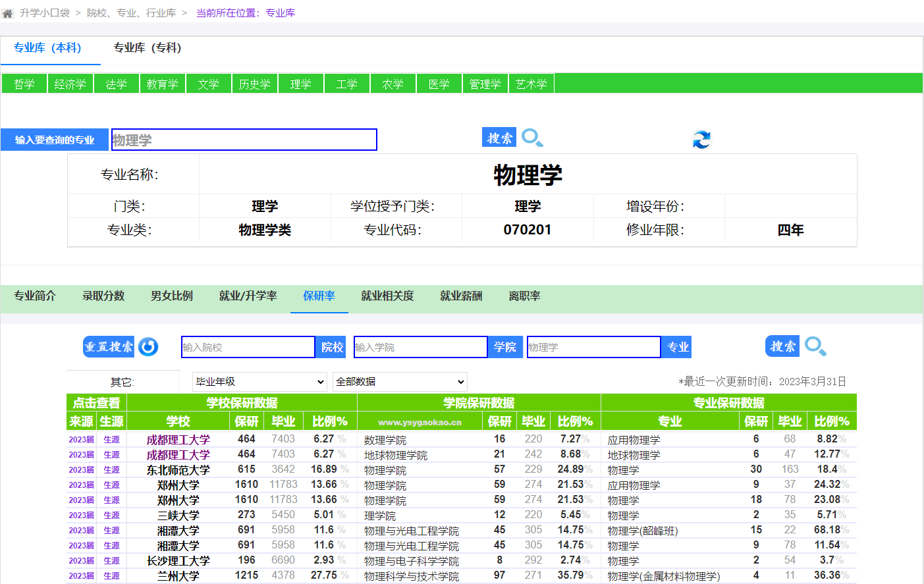Switch to 专业库 (专科) tab

point(147,48)
